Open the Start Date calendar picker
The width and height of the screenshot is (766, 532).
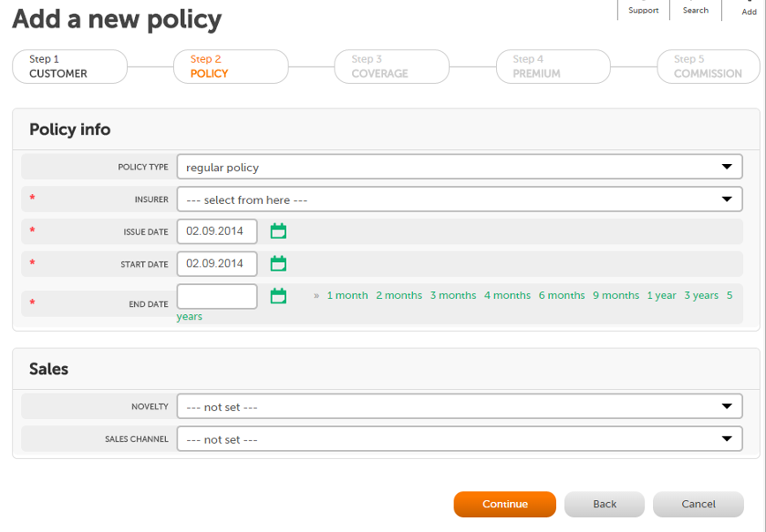click(x=278, y=264)
